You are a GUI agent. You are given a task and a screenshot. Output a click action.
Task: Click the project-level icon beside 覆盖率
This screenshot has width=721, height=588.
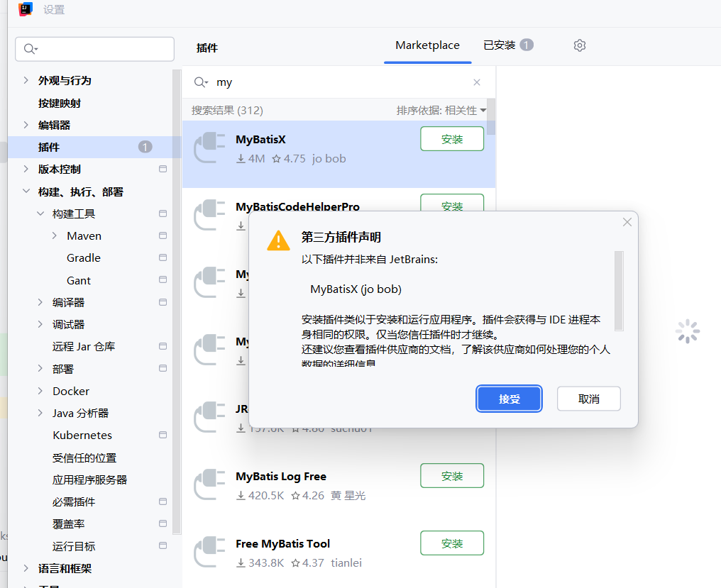163,523
